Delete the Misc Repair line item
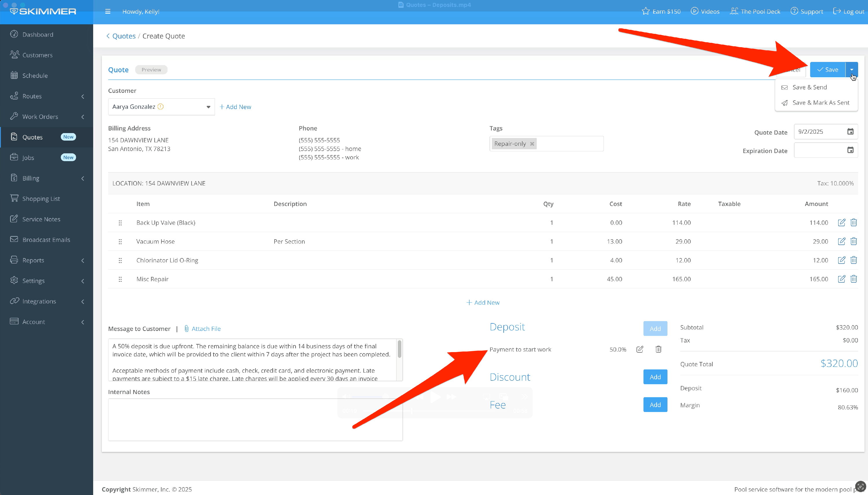868x495 pixels. tap(853, 279)
